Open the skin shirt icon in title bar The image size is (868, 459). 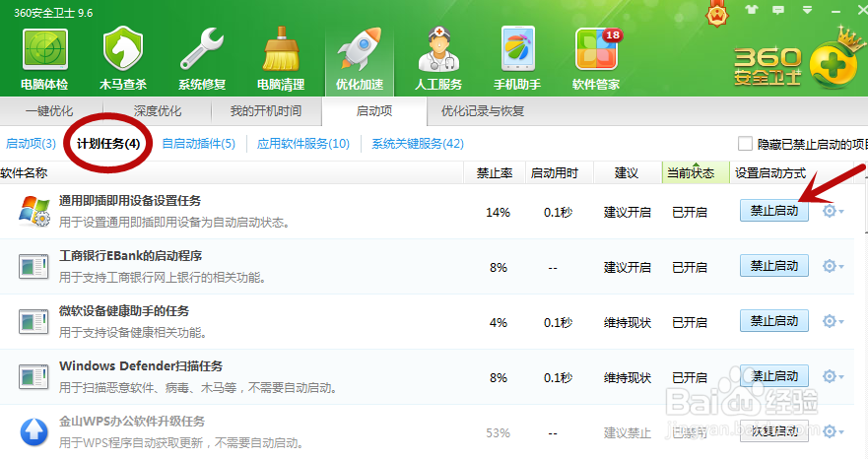pos(751,10)
